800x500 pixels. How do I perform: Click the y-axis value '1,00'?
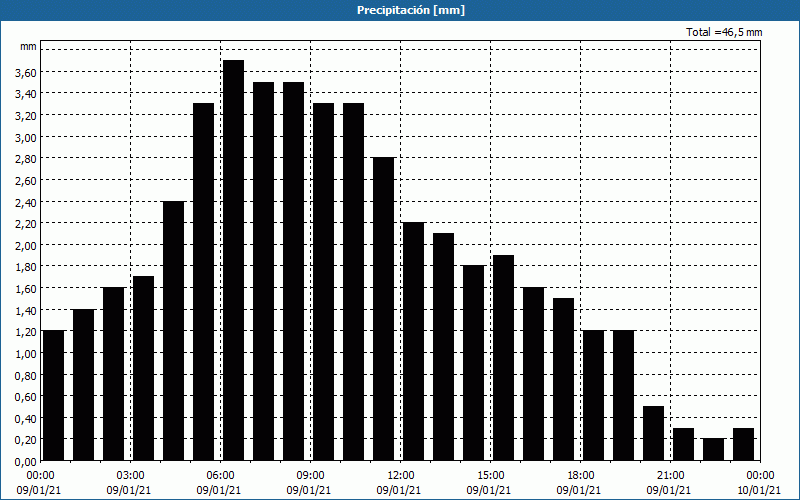(26, 354)
